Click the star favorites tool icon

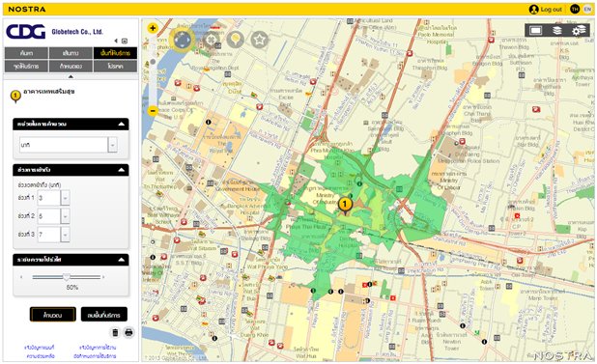pyautogui.click(x=259, y=40)
